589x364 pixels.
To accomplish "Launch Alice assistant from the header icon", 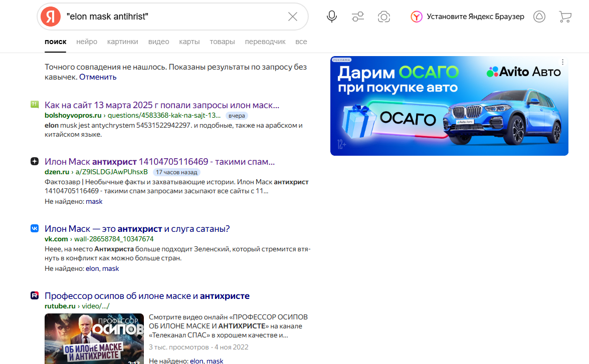I will pos(539,16).
